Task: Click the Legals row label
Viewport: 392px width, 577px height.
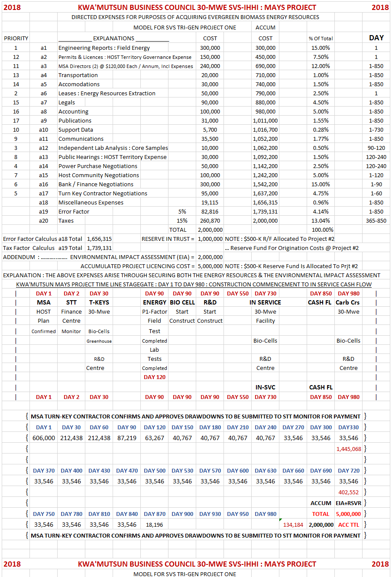Action: click(67, 102)
